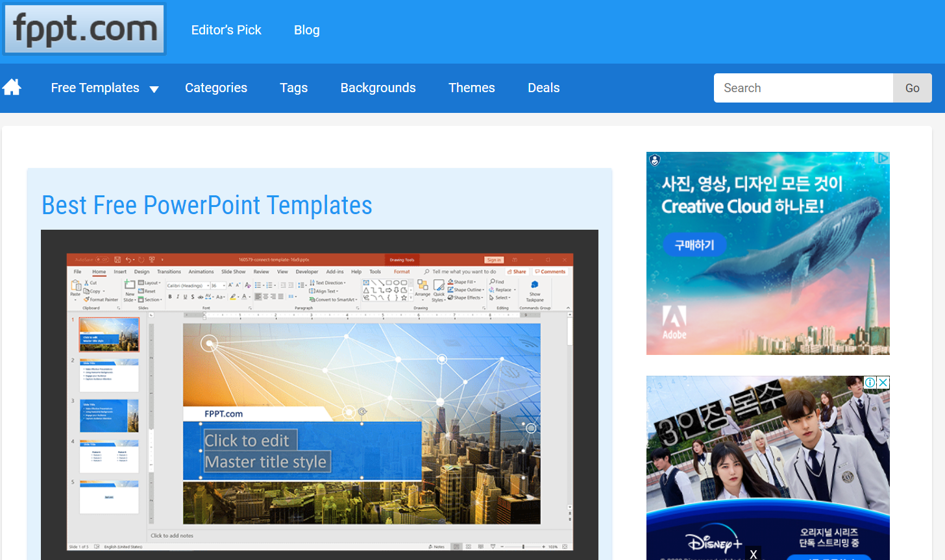Go to the Backgrounds section

tap(378, 88)
